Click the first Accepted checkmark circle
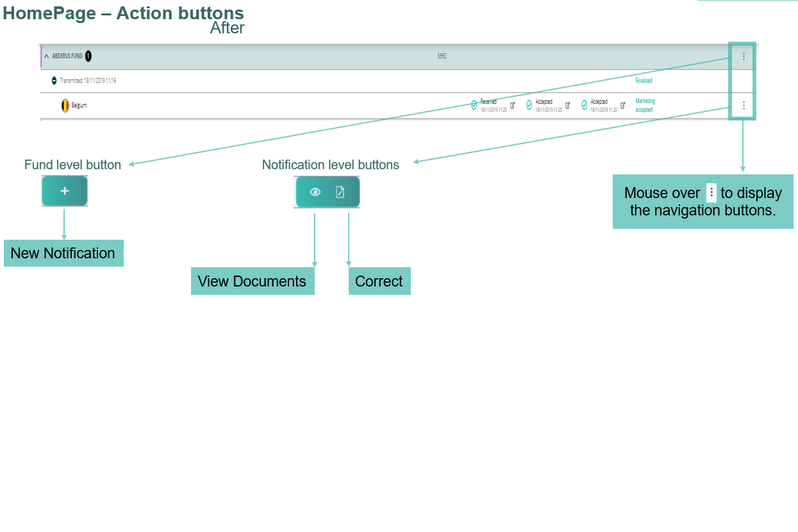The image size is (798, 532). coord(529,104)
